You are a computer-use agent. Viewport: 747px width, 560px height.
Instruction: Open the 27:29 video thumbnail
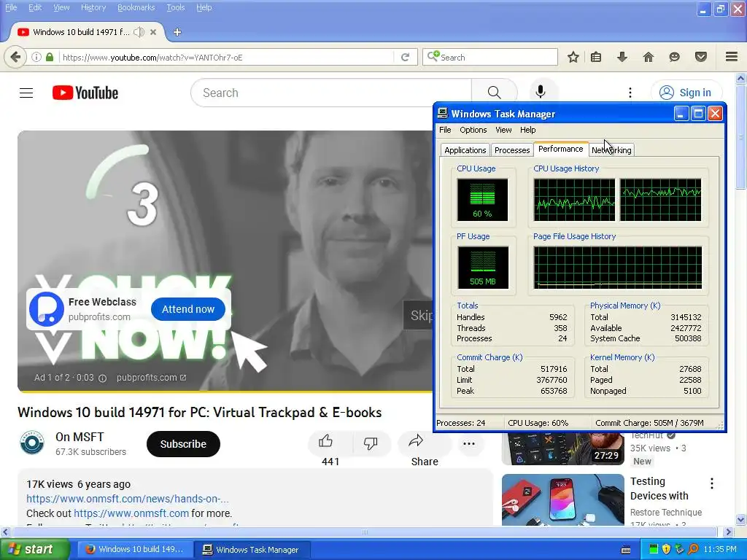(x=562, y=448)
